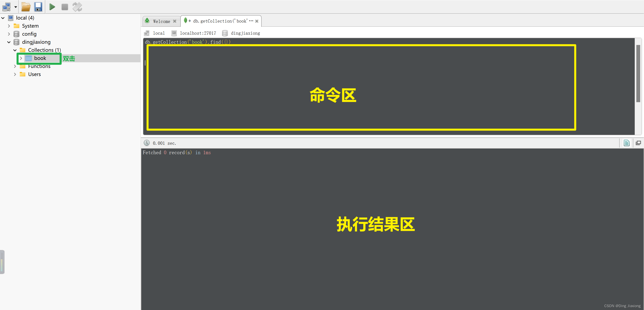Select the config database

[29, 34]
